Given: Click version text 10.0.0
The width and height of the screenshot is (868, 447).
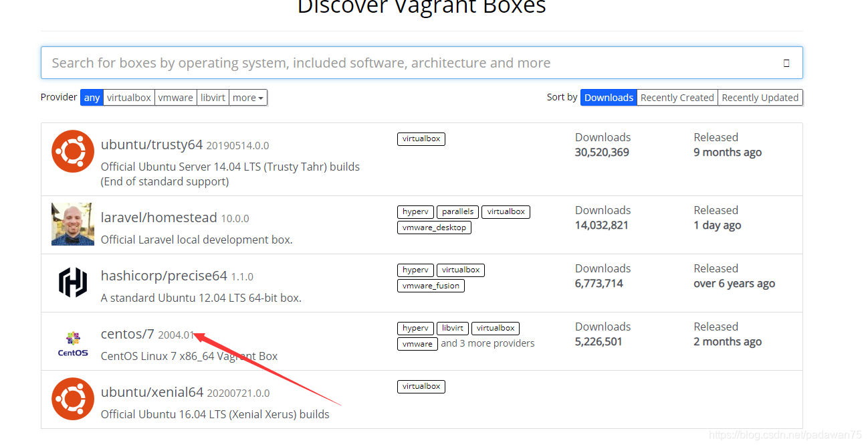Looking at the screenshot, I should tap(235, 219).
